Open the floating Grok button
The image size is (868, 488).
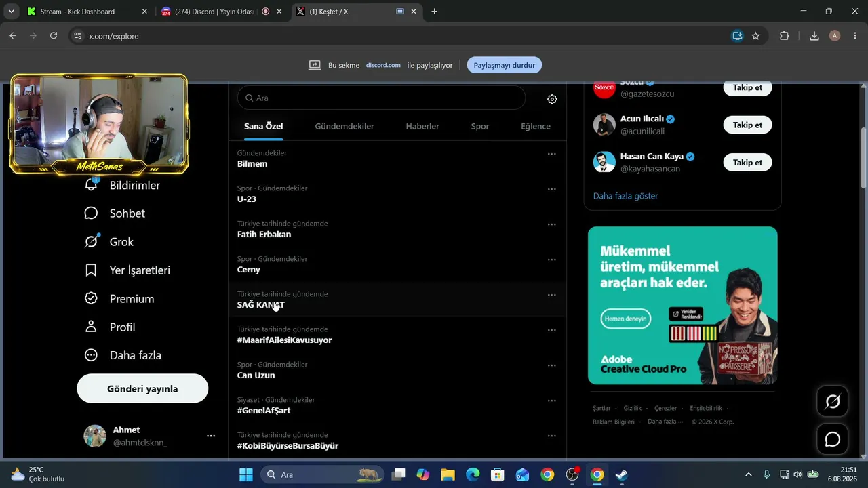click(x=832, y=402)
